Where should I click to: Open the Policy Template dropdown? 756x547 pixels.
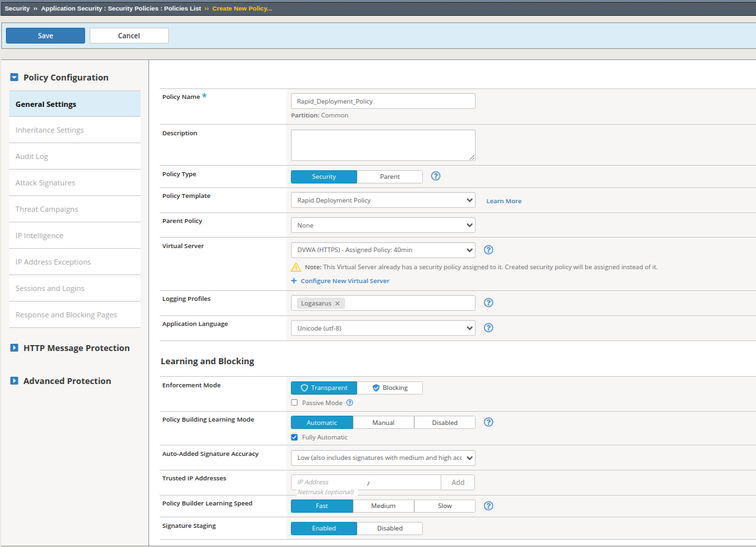tap(383, 200)
